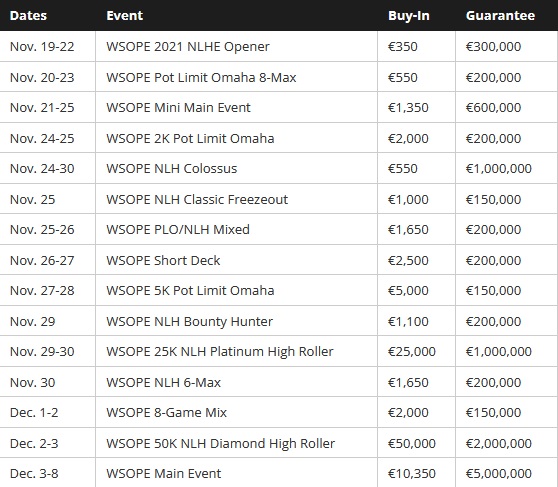Click the WSOPE 8-Game Mix event
The height and width of the screenshot is (487, 558).
pyautogui.click(x=166, y=413)
